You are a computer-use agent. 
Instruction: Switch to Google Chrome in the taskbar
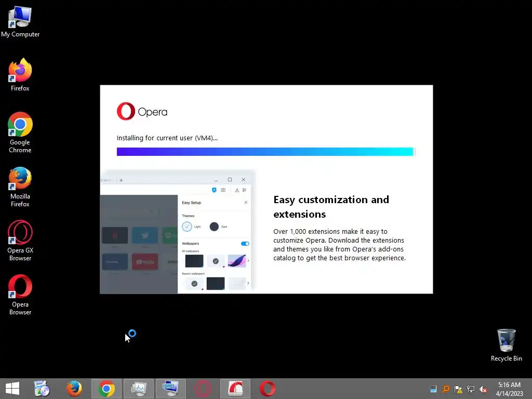[x=106, y=389]
